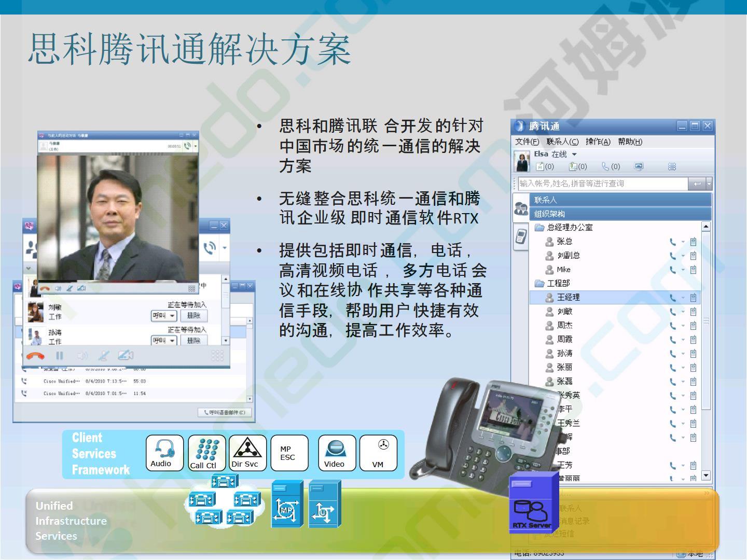Open call options arrow for 张总
Screen dimensions: 747x560
pos(683,242)
